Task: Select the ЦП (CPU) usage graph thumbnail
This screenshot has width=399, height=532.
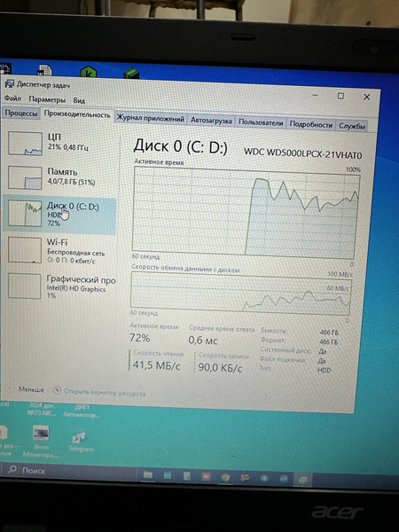Action: pos(26,143)
